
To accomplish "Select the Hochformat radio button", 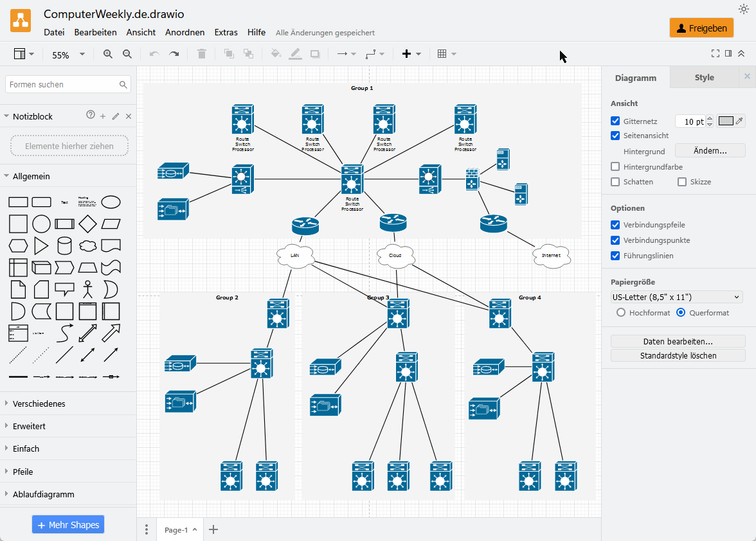I will 620,312.
